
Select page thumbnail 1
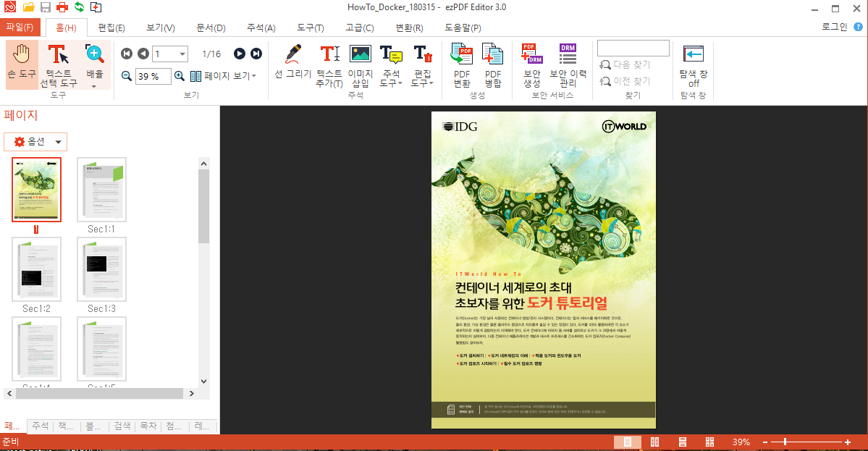(36, 190)
